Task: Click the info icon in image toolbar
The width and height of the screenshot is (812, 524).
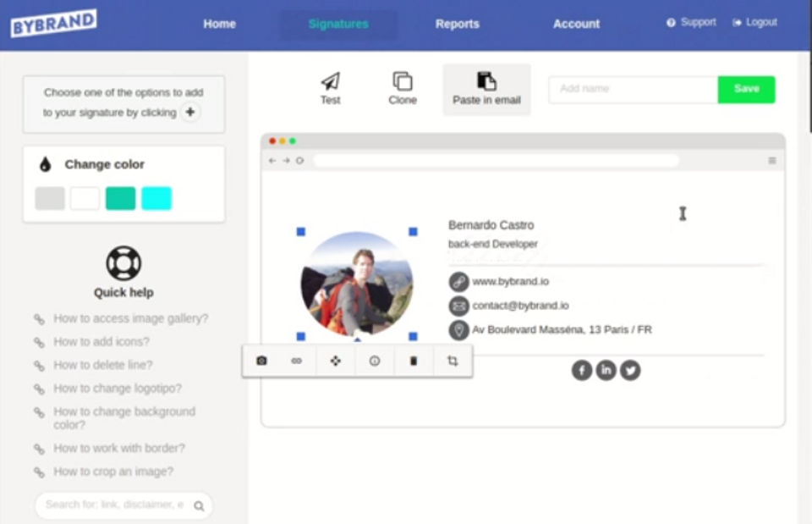Action: pos(375,361)
